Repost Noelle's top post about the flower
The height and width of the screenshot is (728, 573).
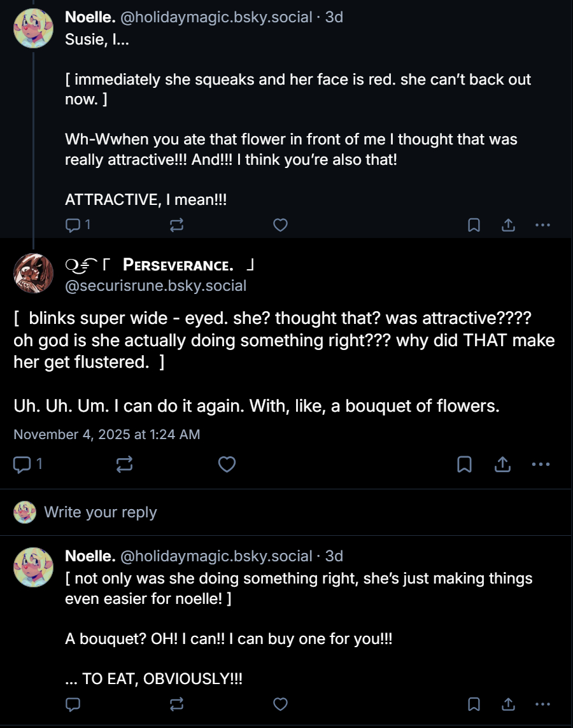[x=177, y=225]
